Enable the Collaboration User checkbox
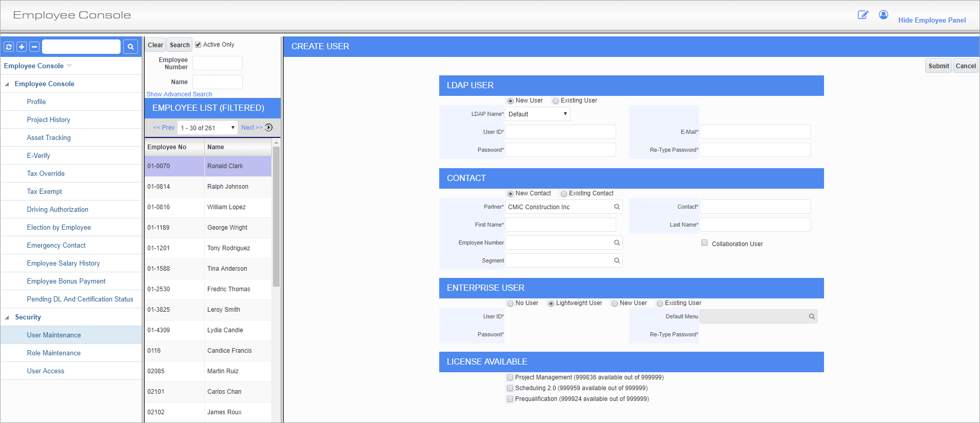This screenshot has width=980, height=423. [x=704, y=243]
